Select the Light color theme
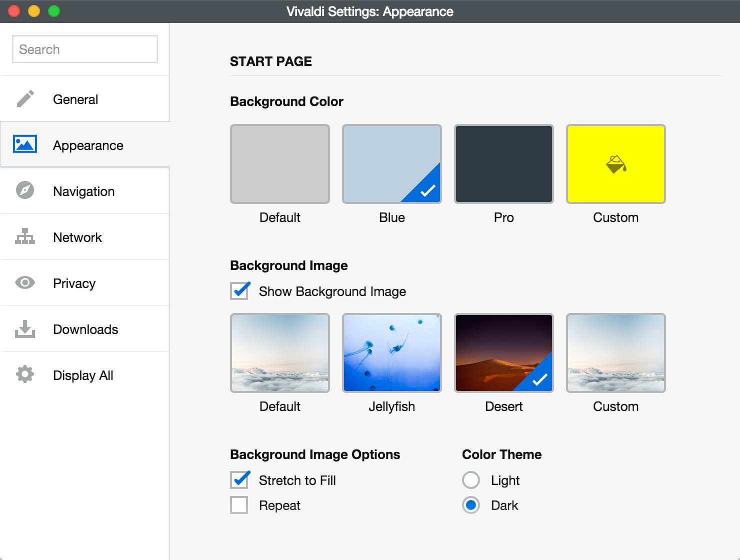 click(x=471, y=480)
